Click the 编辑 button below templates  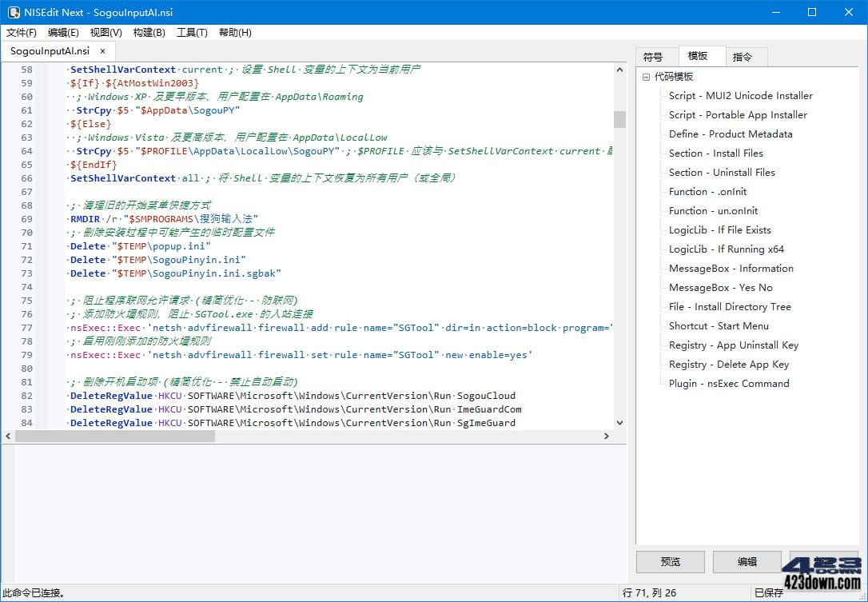747,561
